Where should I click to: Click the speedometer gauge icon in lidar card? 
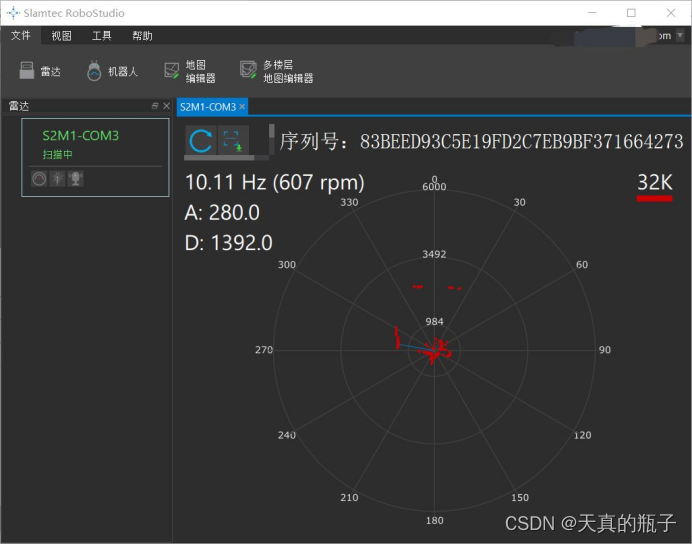tap(39, 179)
